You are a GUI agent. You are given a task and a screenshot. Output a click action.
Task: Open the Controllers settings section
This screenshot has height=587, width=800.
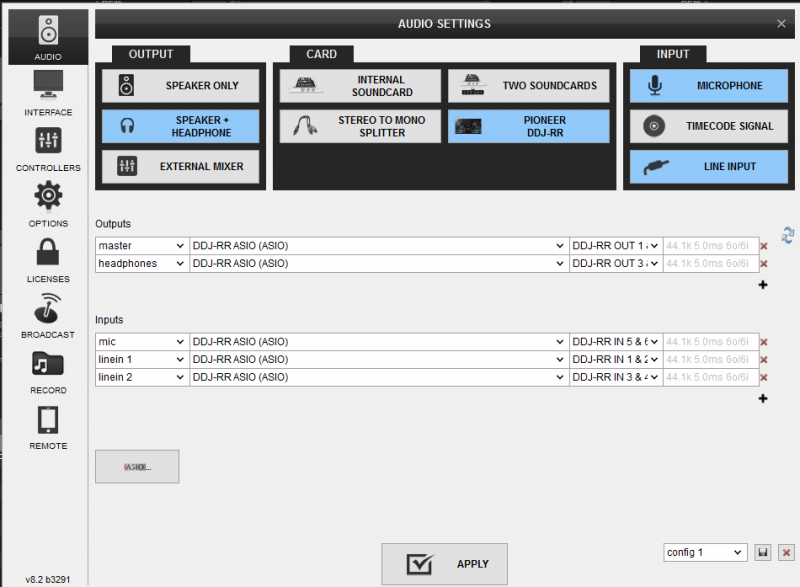pyautogui.click(x=48, y=149)
